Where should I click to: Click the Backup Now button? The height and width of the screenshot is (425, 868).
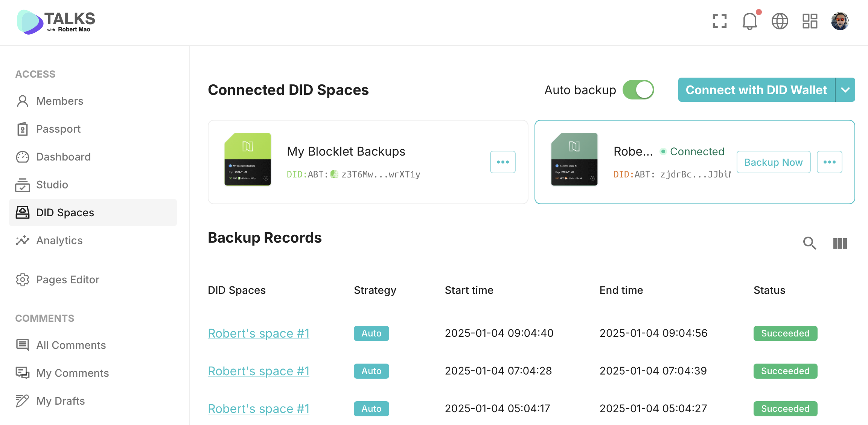pos(773,162)
